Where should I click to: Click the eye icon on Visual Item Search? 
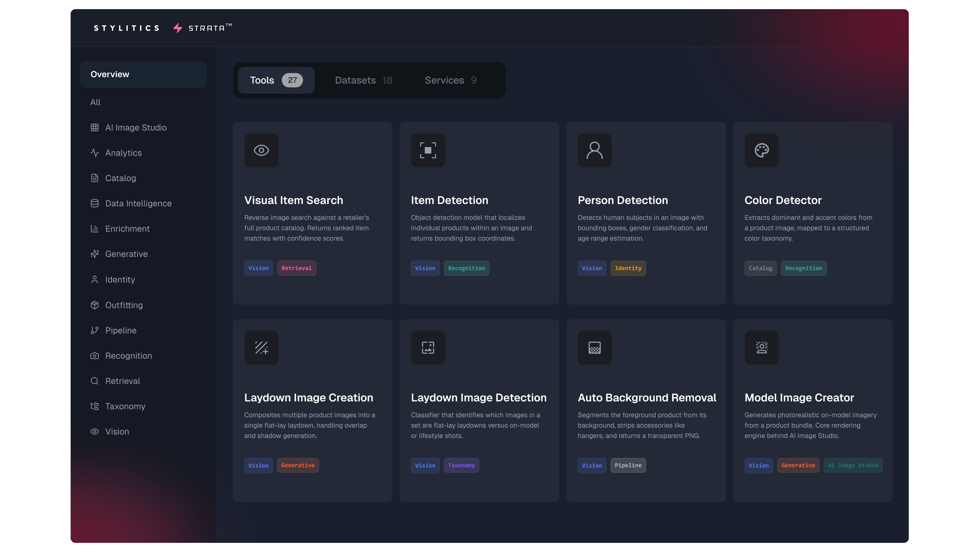[261, 150]
